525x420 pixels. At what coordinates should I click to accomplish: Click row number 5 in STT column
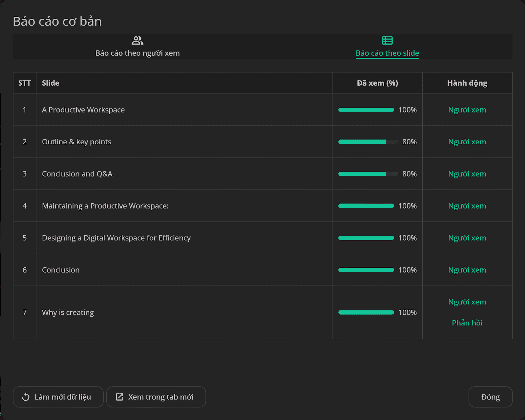point(25,238)
